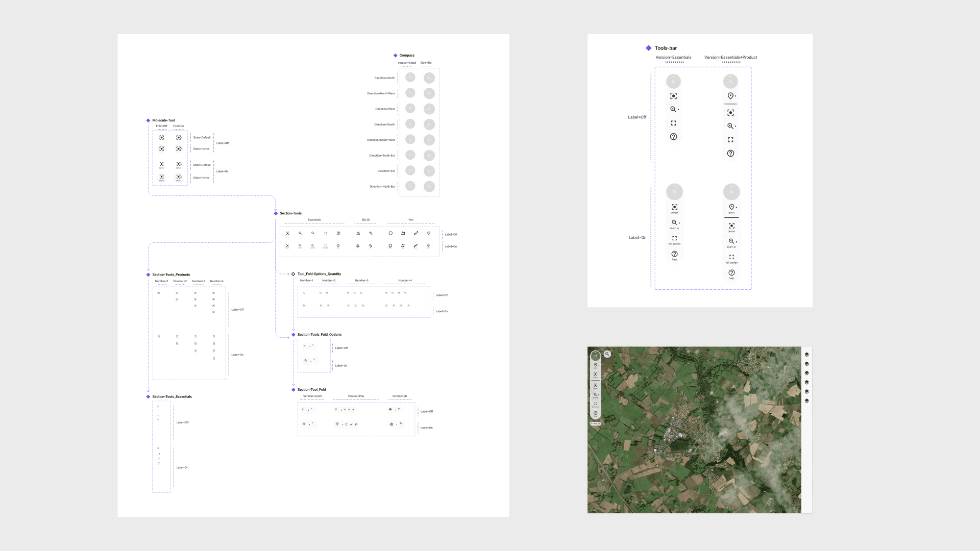Image resolution: width=980 pixels, height=551 pixels.
Task: Select the Version=Essentials+Product column label
Action: 730,58
